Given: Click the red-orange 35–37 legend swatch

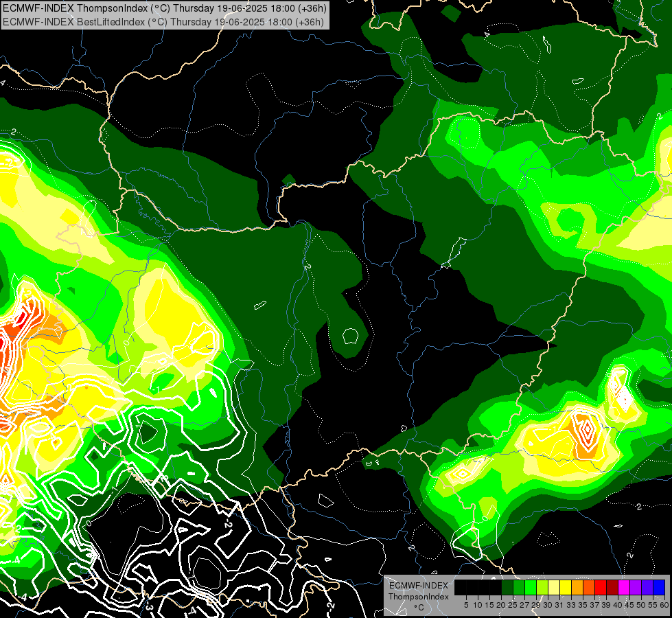Looking at the screenshot, I should (x=589, y=587).
